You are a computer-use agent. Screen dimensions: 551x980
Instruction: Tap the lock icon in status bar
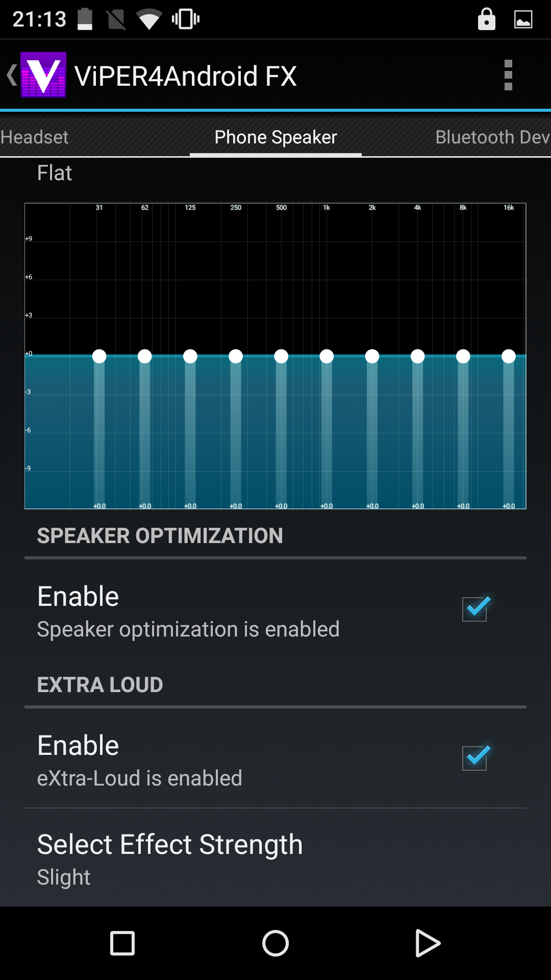pos(486,20)
